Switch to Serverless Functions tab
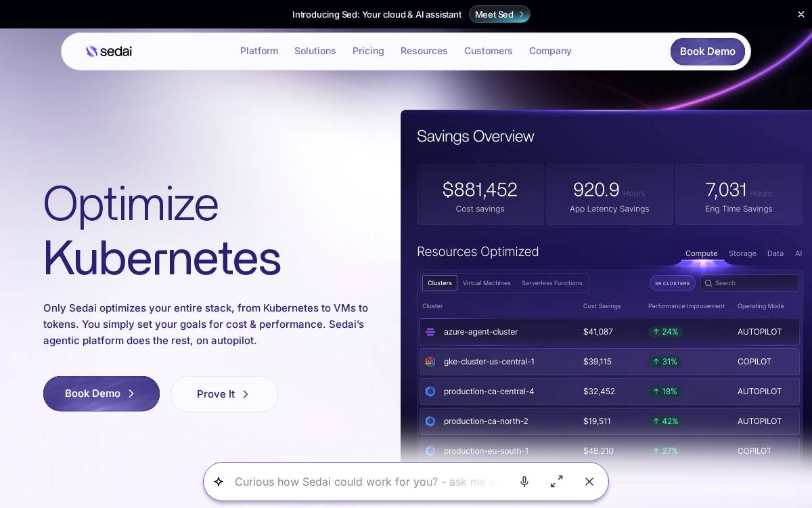This screenshot has width=812, height=508. tap(552, 283)
